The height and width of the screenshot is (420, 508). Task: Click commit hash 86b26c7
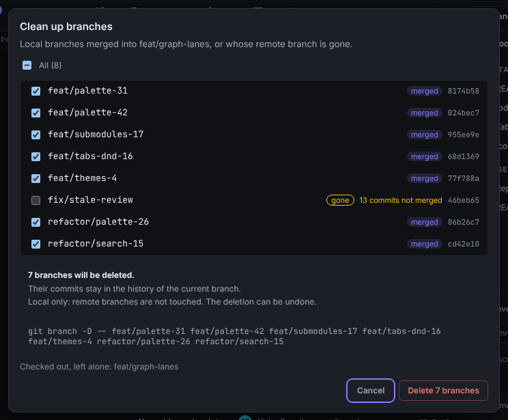pyautogui.click(x=464, y=223)
